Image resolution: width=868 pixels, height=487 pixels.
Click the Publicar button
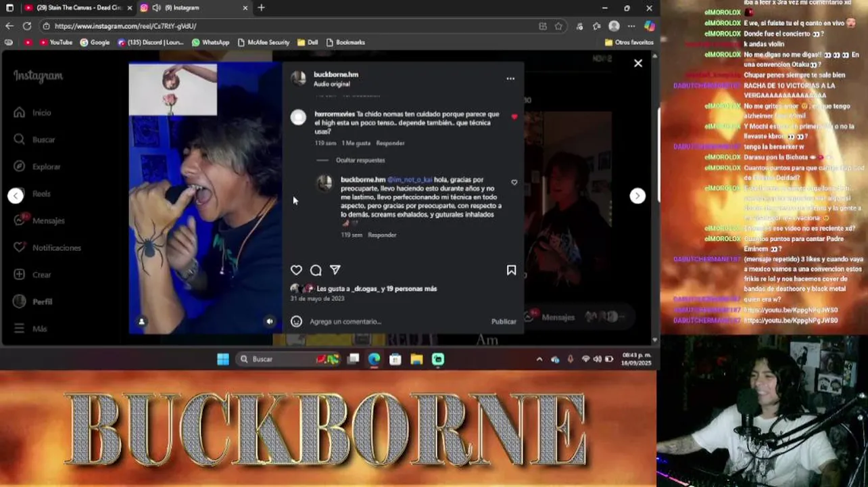[504, 321]
